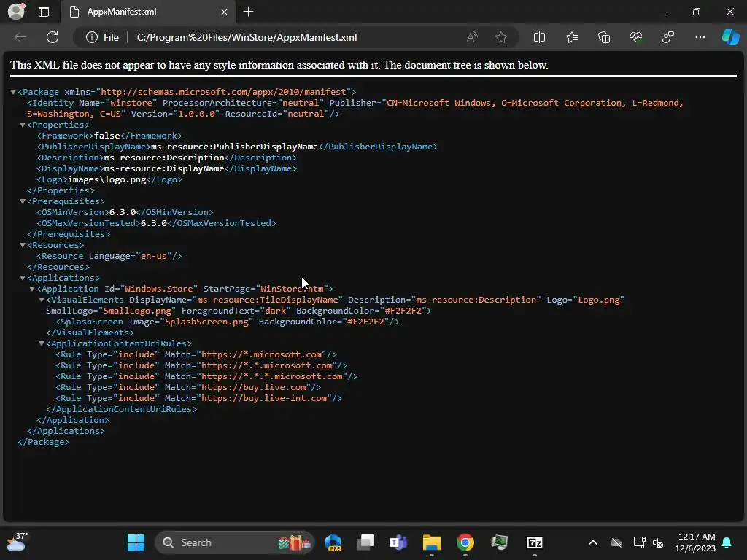Open OneDrive tray icon
The image size is (747, 560).
pos(616,542)
